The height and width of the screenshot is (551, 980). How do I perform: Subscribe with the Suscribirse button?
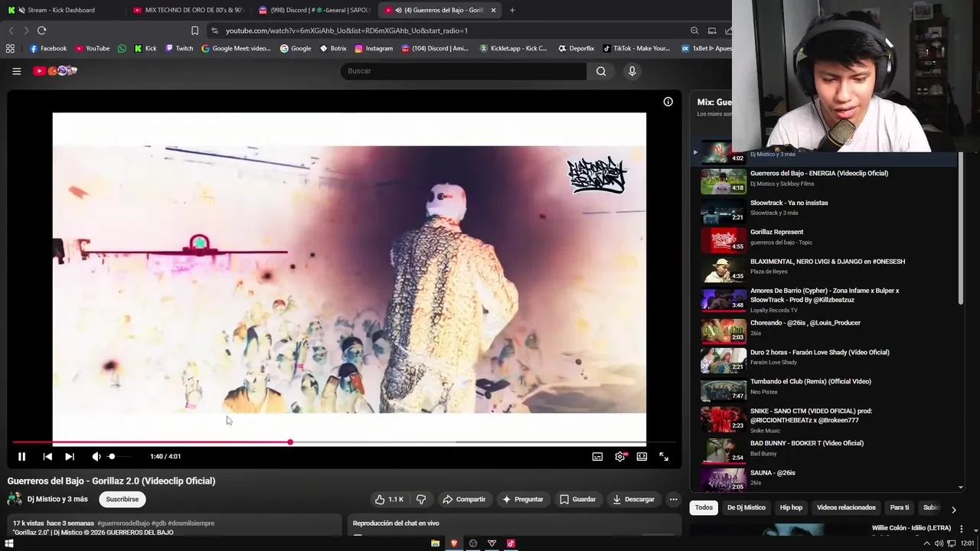pos(122,499)
